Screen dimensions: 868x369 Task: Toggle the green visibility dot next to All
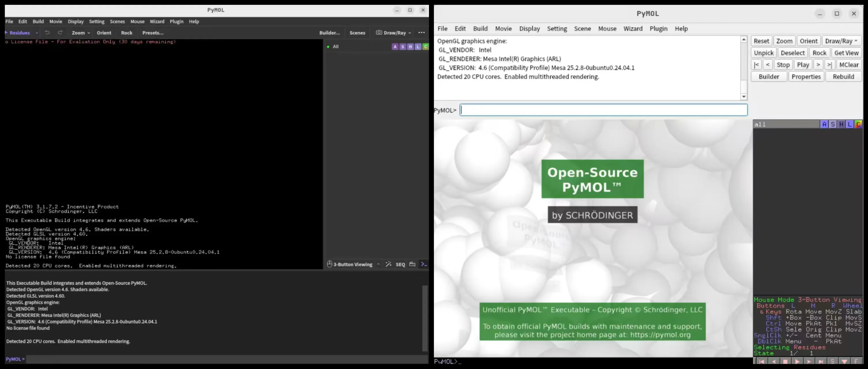pos(328,46)
